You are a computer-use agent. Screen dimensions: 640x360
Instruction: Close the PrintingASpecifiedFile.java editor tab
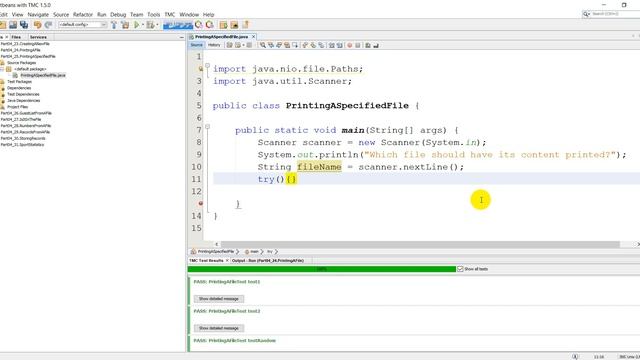pyautogui.click(x=253, y=37)
